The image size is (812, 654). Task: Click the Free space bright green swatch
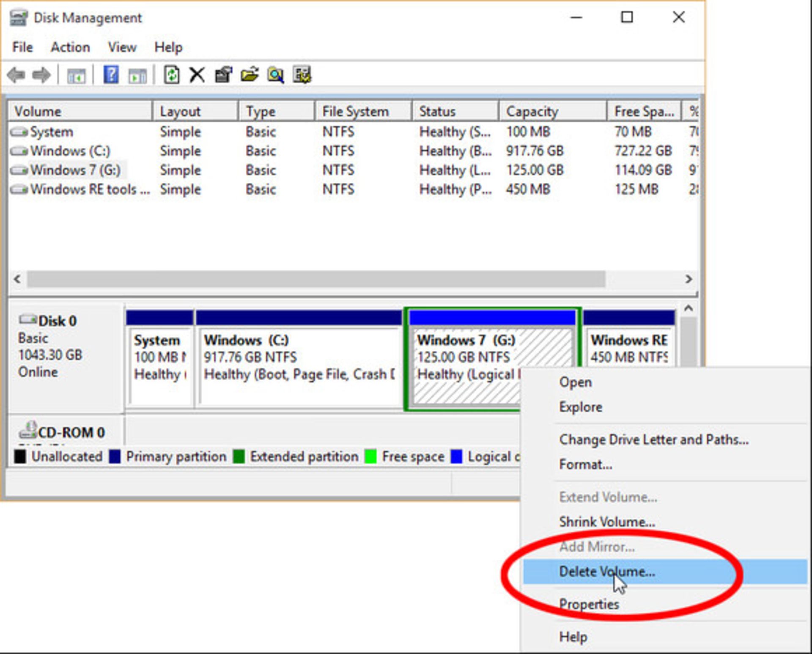[370, 456]
